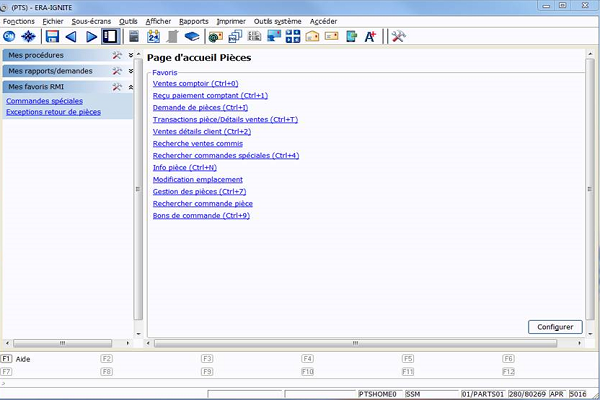Configure Mes favoris RMI with tools icon
The image size is (600, 400).
[x=117, y=87]
